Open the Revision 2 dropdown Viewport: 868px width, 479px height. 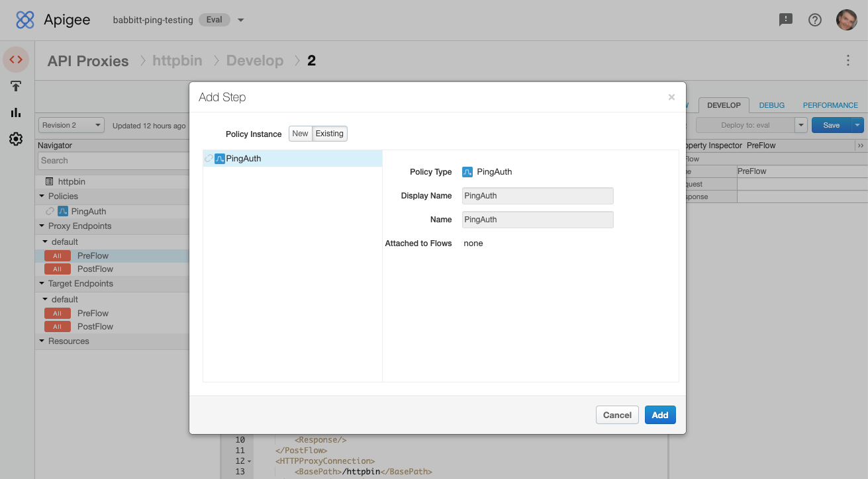click(71, 124)
